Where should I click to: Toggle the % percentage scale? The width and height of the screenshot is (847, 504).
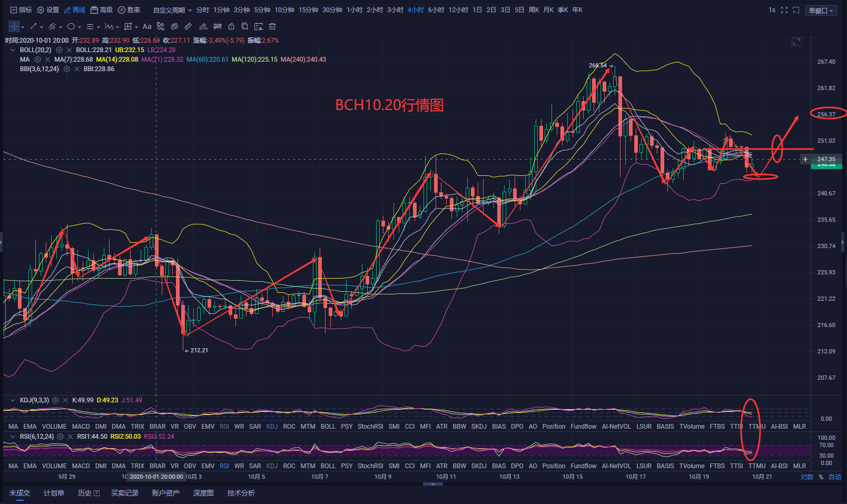click(x=821, y=477)
